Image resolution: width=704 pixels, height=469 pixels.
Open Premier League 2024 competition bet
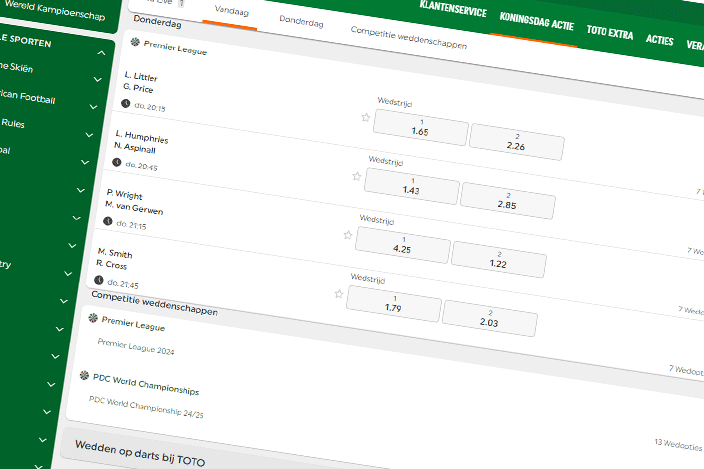point(136,346)
